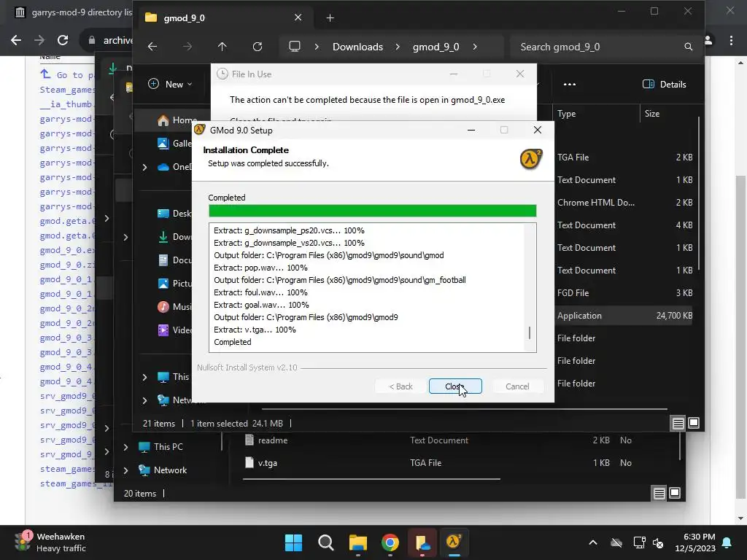
Task: Click the This PC monitor icon in address bar
Action: pos(295,47)
